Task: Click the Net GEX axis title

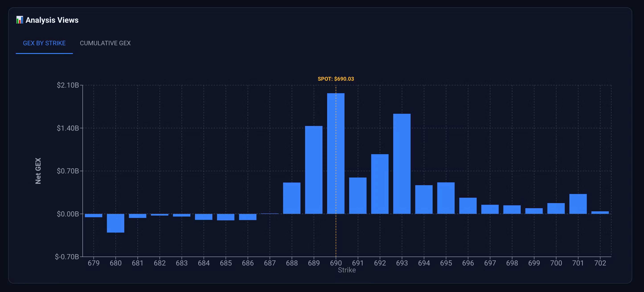Action: click(x=38, y=171)
